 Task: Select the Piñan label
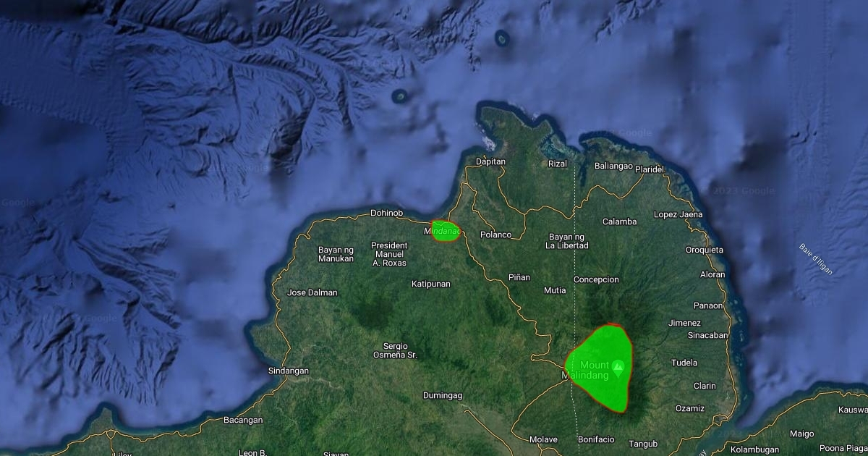click(519, 277)
